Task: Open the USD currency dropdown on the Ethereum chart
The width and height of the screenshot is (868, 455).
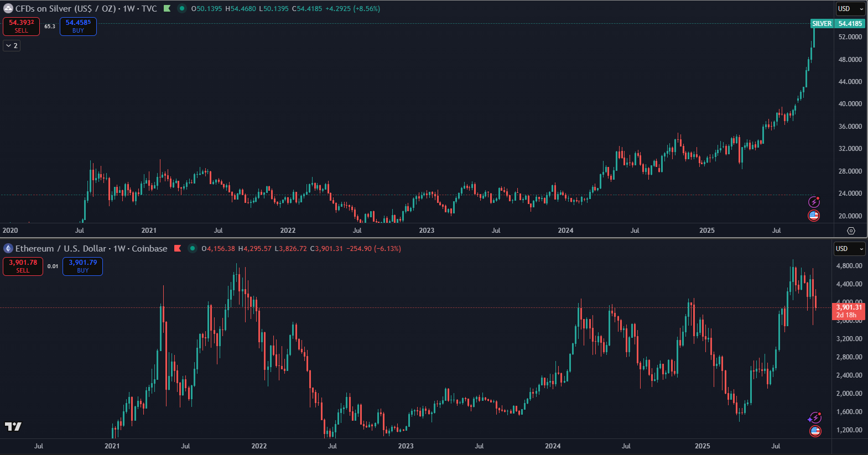Action: 849,249
